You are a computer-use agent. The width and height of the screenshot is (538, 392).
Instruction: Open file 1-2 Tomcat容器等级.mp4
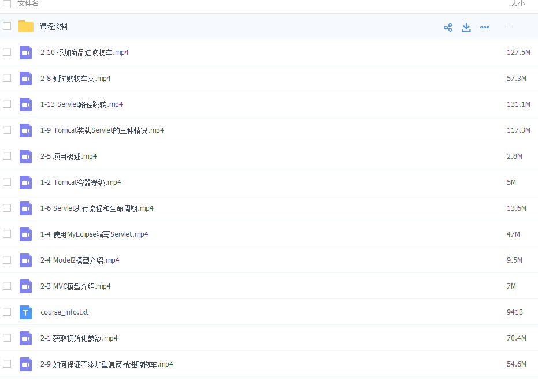coord(81,182)
